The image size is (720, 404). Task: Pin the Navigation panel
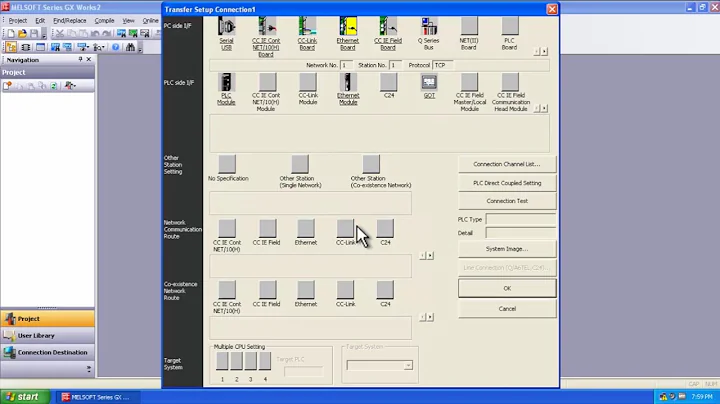pyautogui.click(x=80, y=59)
